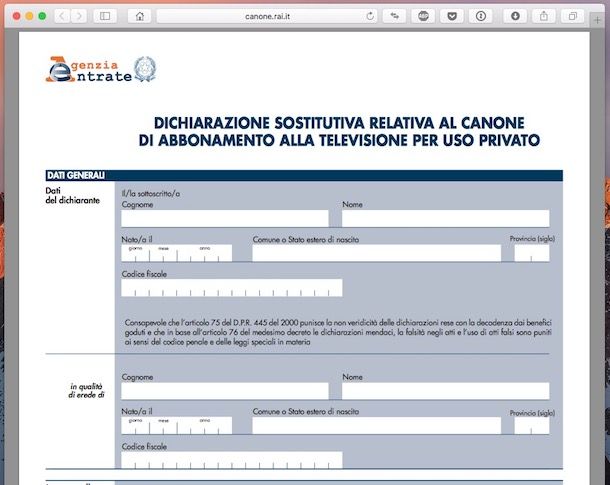Click the 'in qualità di erede di' label
610x485 pixels.
tap(86, 390)
